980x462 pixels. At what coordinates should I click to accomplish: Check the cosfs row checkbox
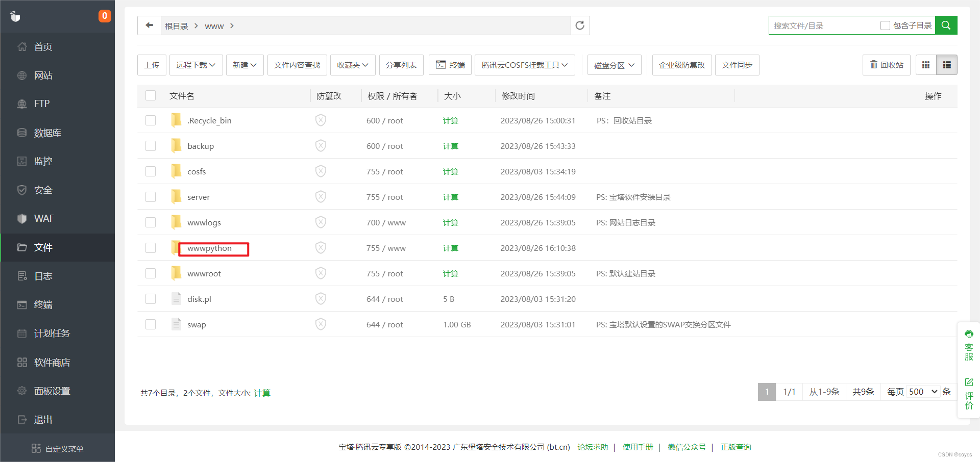coord(151,171)
